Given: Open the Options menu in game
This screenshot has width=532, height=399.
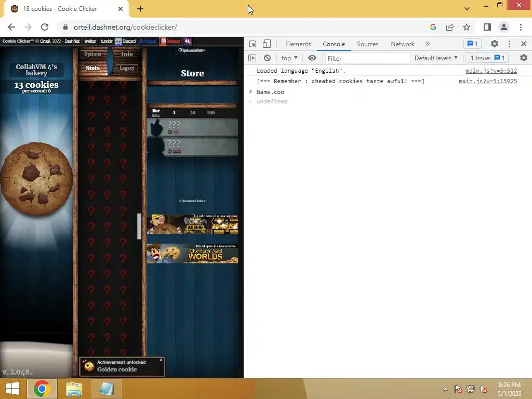Looking at the screenshot, I should coord(92,54).
